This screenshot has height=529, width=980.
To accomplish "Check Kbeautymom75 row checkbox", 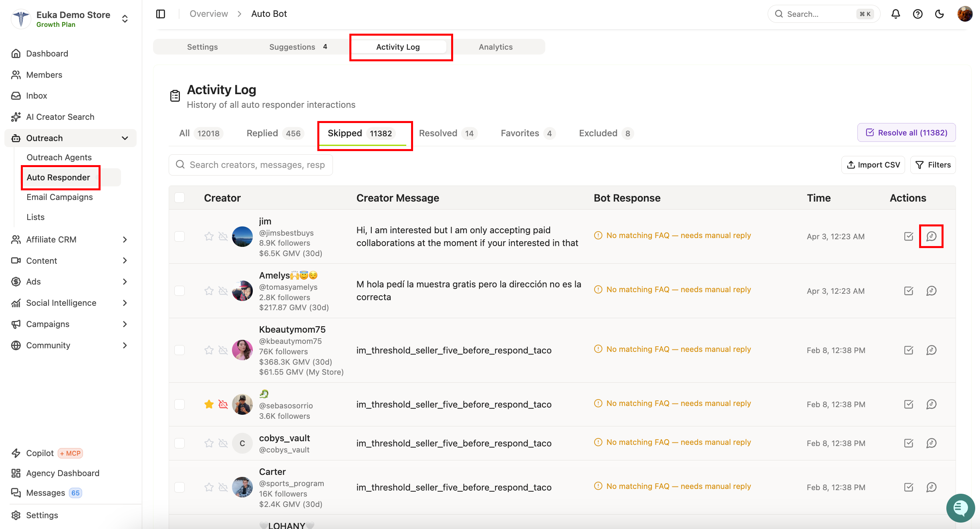I will (179, 350).
